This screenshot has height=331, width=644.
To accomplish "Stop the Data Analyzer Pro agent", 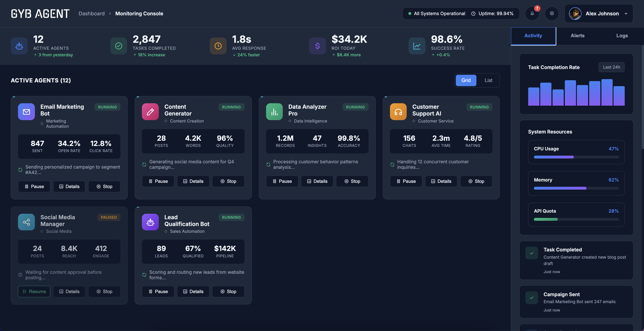I will [x=352, y=181].
